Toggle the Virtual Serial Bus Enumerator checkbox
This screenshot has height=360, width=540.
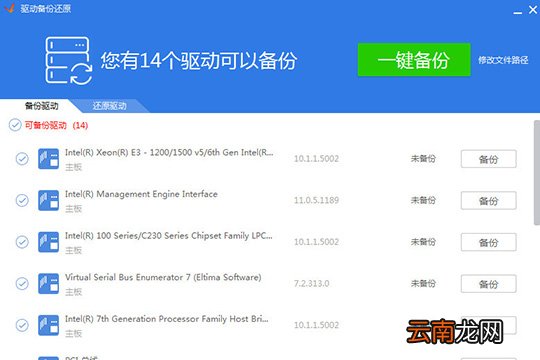click(22, 284)
